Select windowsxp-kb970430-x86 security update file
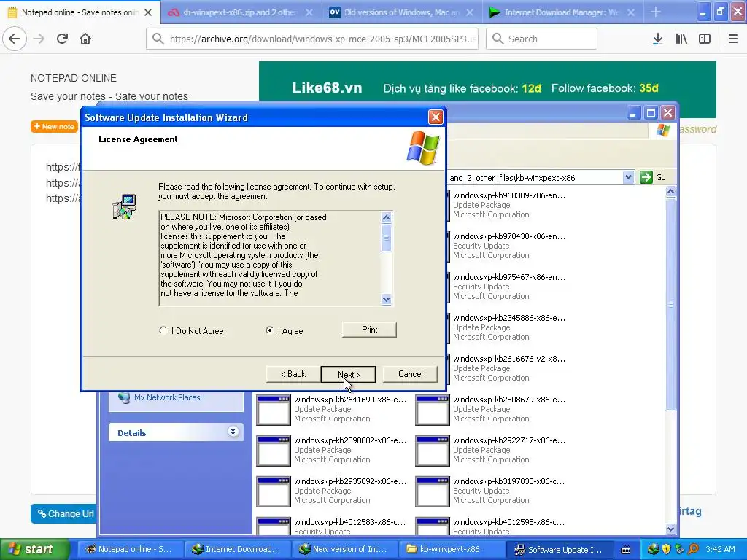Screen dimensions: 747x560 point(508,246)
